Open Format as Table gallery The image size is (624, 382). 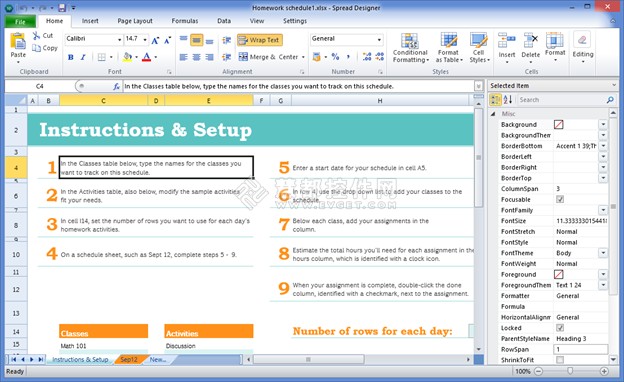click(x=449, y=48)
